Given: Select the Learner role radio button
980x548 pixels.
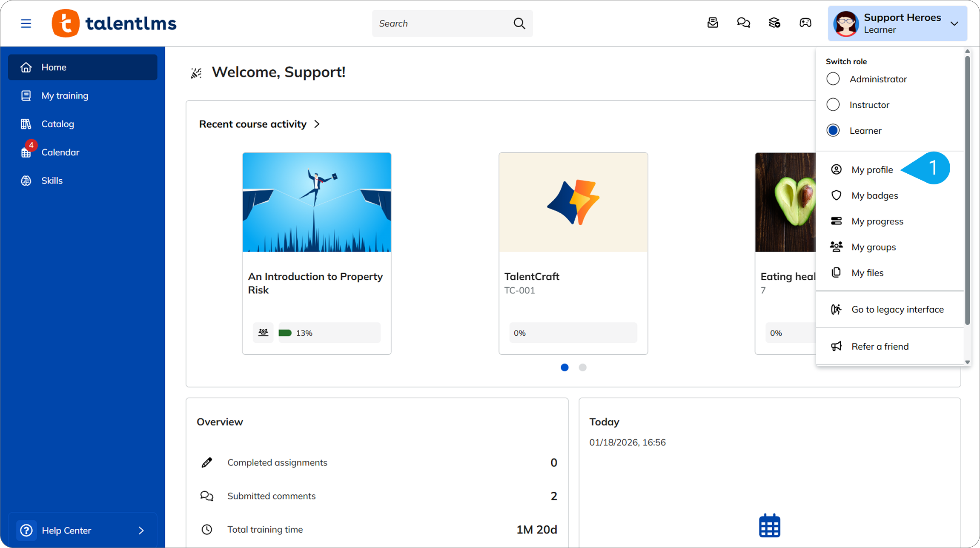Looking at the screenshot, I should coord(833,130).
